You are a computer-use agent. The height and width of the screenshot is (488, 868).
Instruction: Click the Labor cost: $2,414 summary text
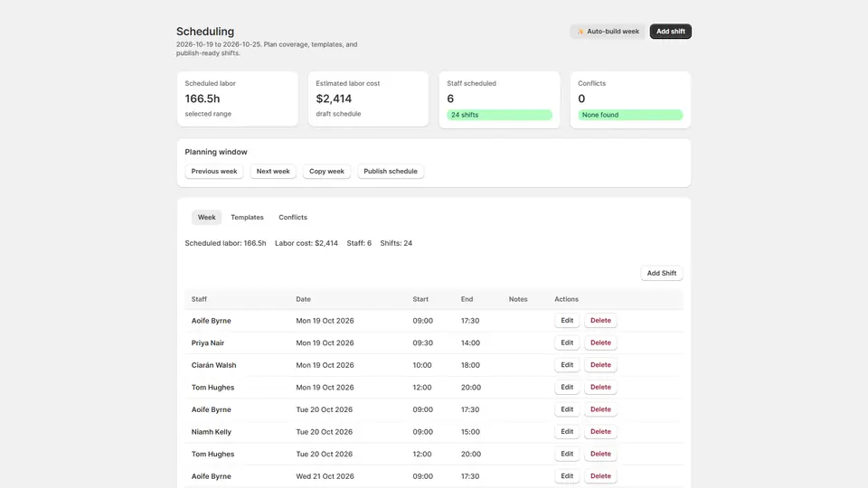pyautogui.click(x=307, y=243)
